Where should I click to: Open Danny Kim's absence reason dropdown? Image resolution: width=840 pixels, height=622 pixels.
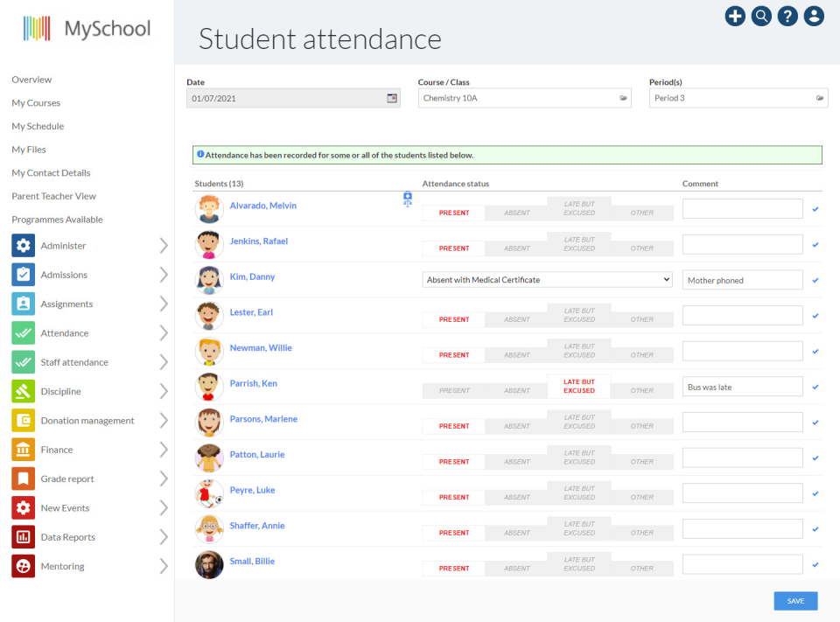click(x=547, y=280)
